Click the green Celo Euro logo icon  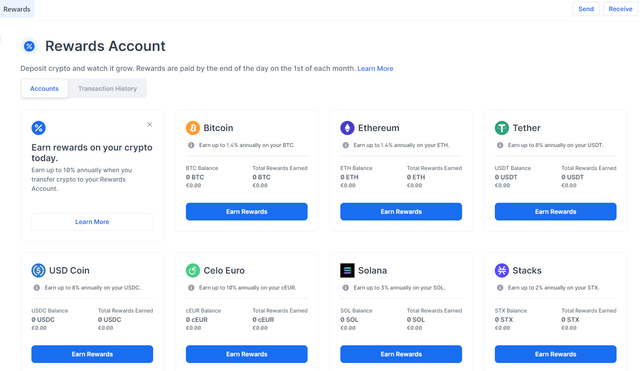(x=193, y=270)
